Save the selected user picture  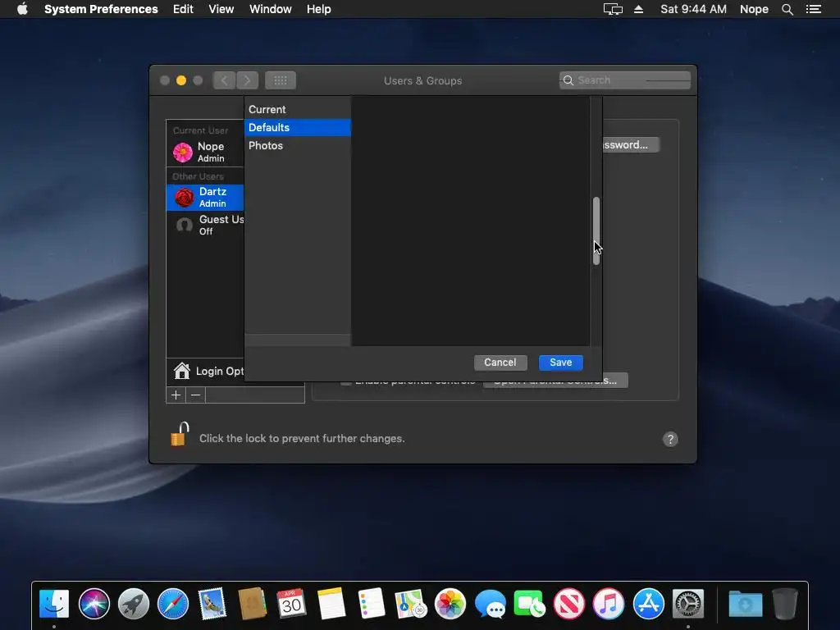click(x=560, y=363)
